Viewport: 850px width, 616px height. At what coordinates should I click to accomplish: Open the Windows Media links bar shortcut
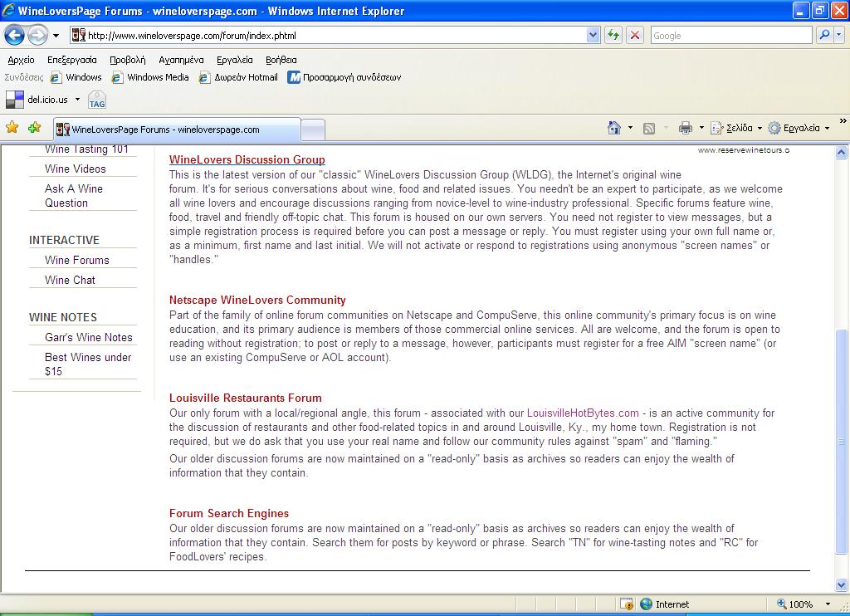tap(150, 77)
